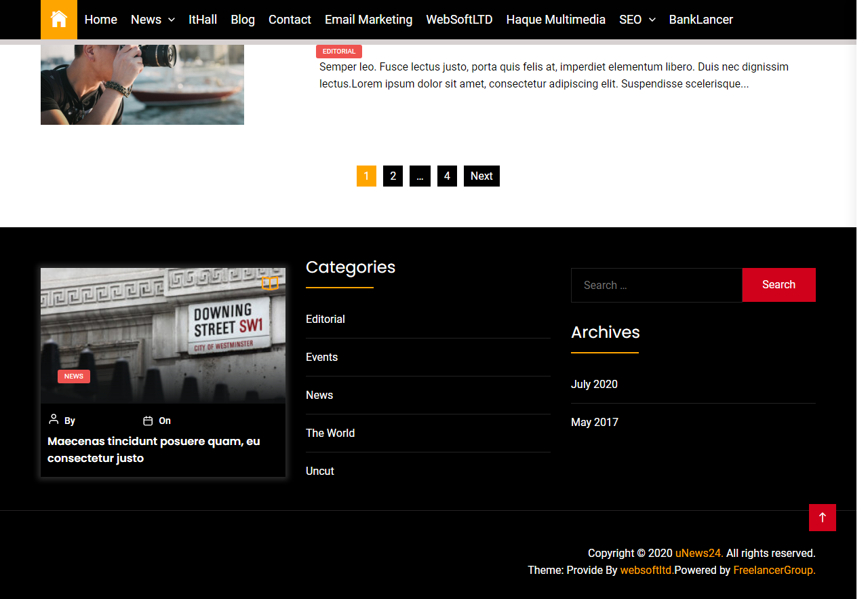The width and height of the screenshot is (868, 599).
Task: Open the Contact menu item
Action: point(290,20)
